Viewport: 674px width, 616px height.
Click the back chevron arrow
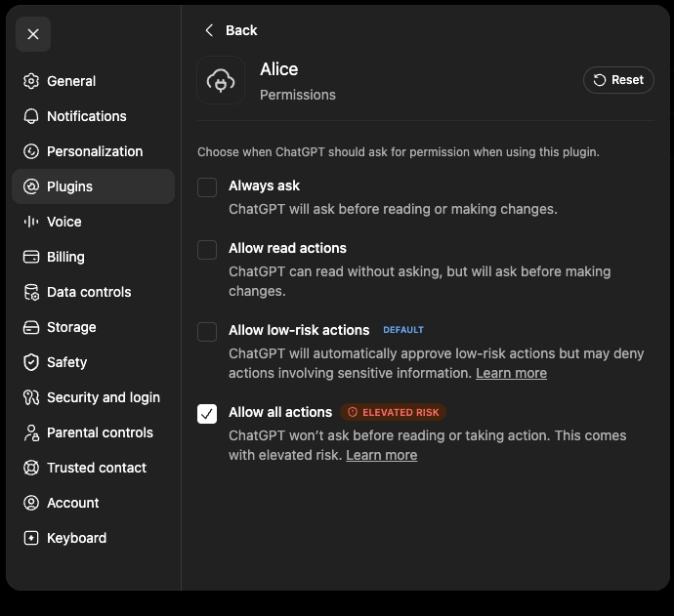pyautogui.click(x=209, y=30)
